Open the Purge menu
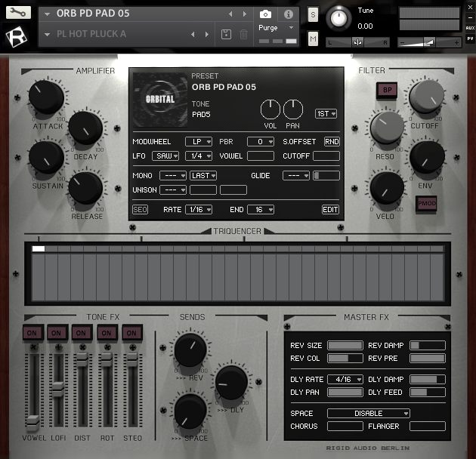Image resolution: width=476 pixels, height=459 pixels. 276,28
